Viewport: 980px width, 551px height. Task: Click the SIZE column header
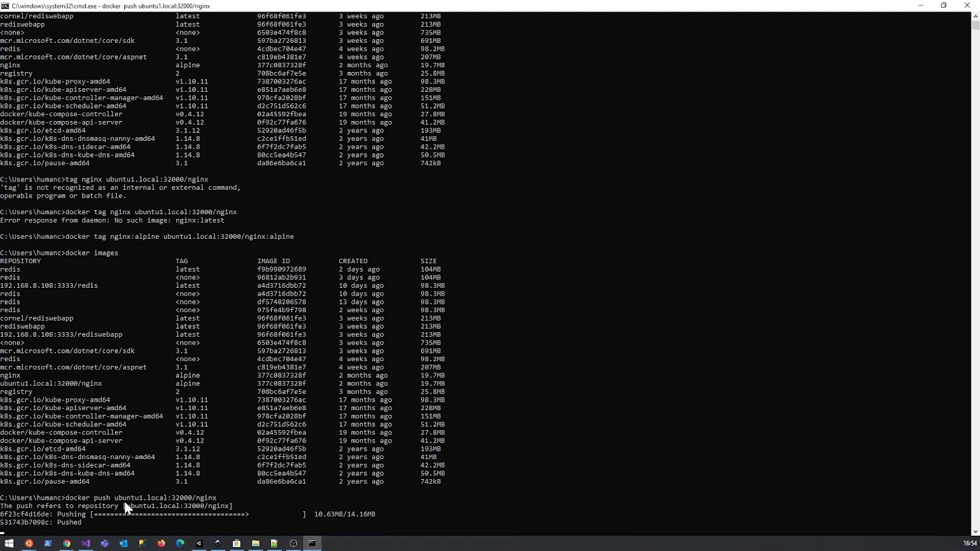pos(429,261)
